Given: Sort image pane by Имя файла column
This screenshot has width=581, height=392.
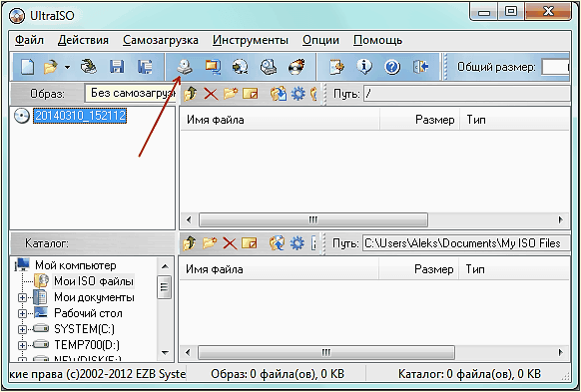Looking at the screenshot, I should coord(280,120).
